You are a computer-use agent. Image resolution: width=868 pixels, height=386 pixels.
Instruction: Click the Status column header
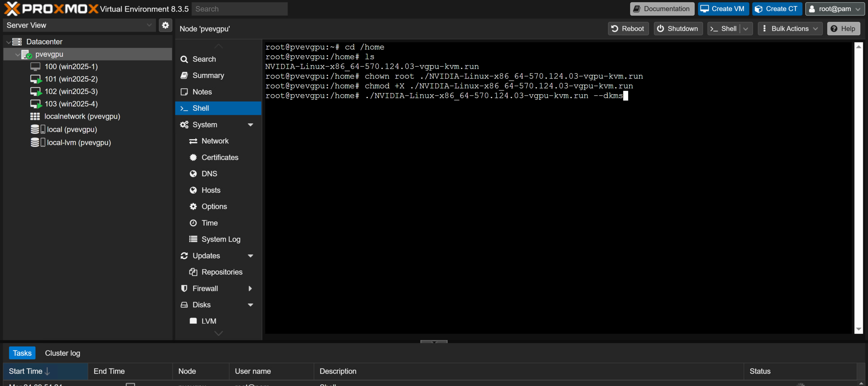[800, 371]
